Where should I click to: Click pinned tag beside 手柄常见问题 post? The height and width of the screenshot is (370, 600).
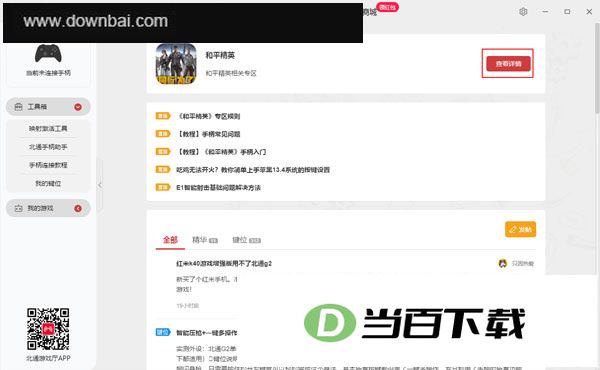click(x=163, y=134)
